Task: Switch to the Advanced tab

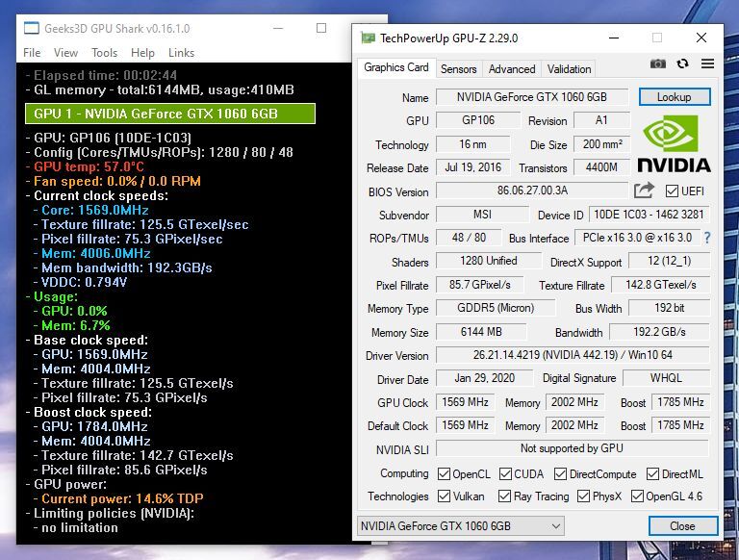Action: 512,69
